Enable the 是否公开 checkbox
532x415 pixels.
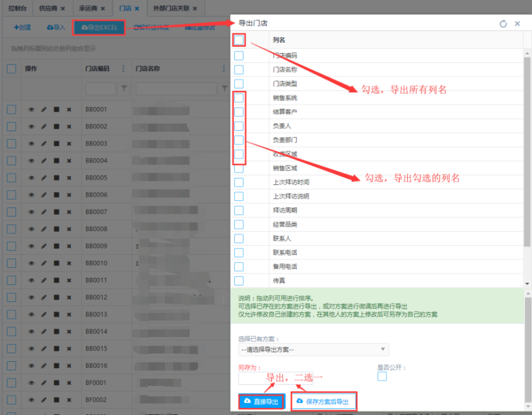pyautogui.click(x=382, y=377)
